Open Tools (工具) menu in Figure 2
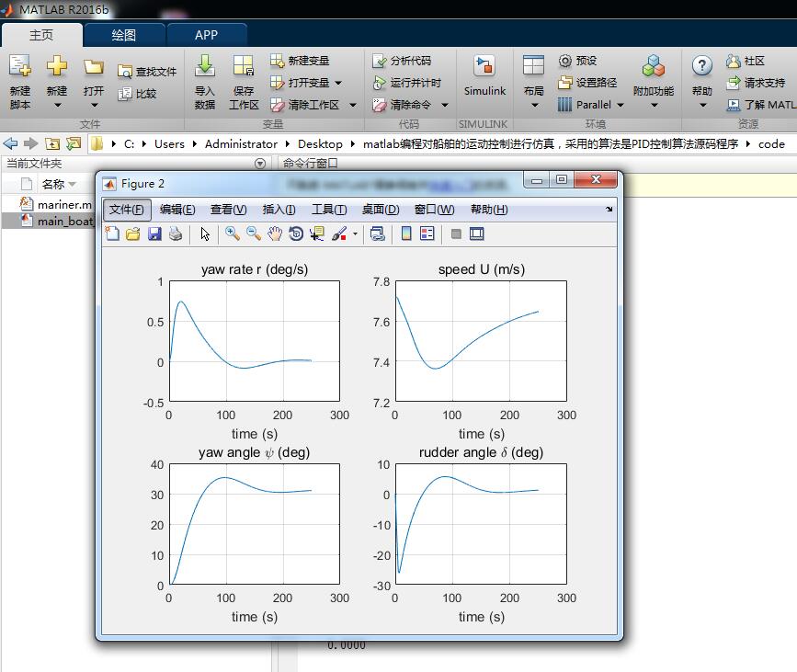The width and height of the screenshot is (797, 672). (x=329, y=210)
